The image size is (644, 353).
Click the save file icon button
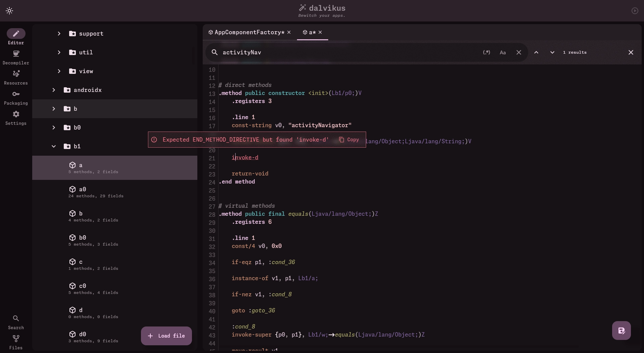tap(621, 331)
